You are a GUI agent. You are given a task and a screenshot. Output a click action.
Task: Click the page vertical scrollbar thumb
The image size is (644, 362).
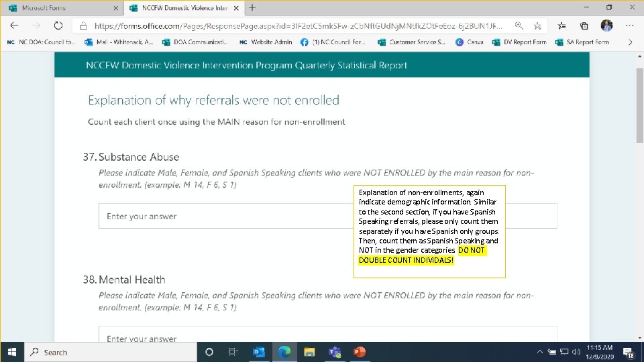point(639,105)
